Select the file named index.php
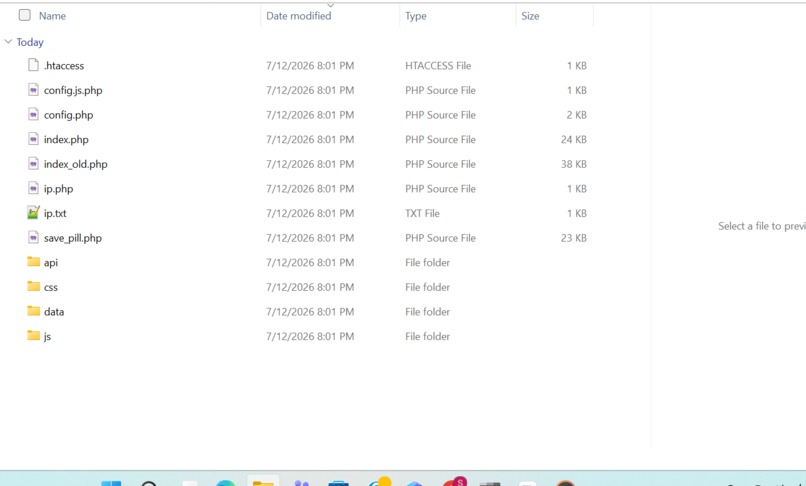 click(x=66, y=139)
